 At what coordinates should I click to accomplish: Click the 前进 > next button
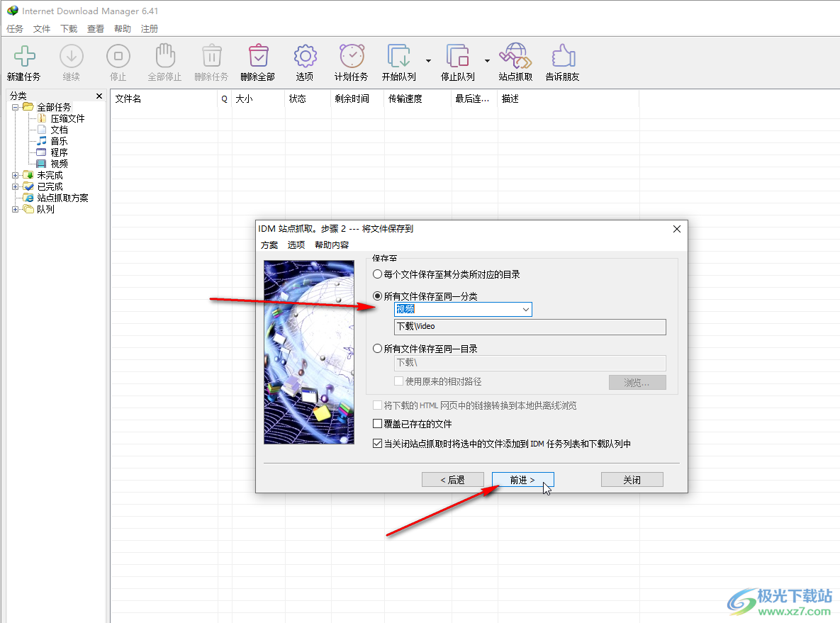[x=523, y=479]
